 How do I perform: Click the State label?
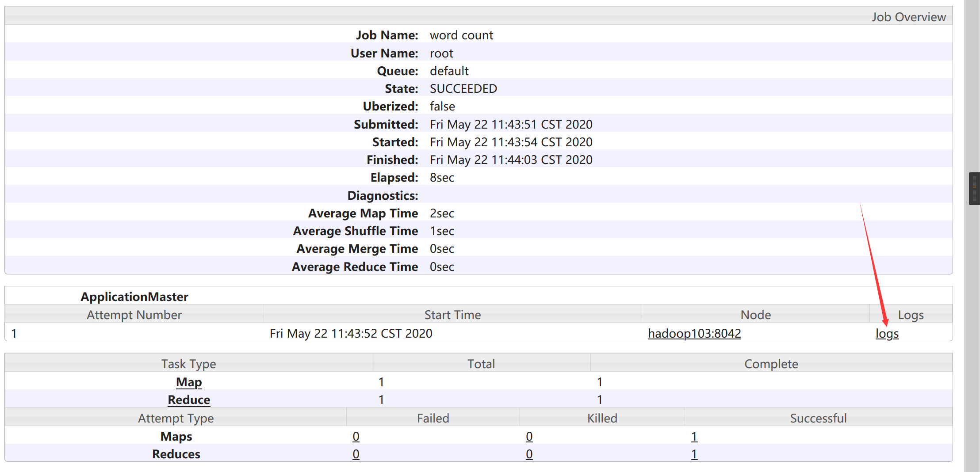[x=402, y=88]
